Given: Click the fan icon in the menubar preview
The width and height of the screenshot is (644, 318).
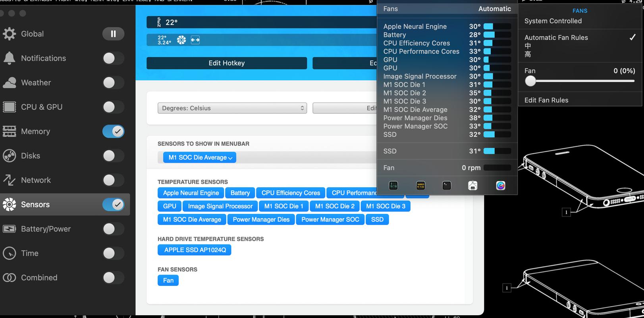Looking at the screenshot, I should pos(181,40).
